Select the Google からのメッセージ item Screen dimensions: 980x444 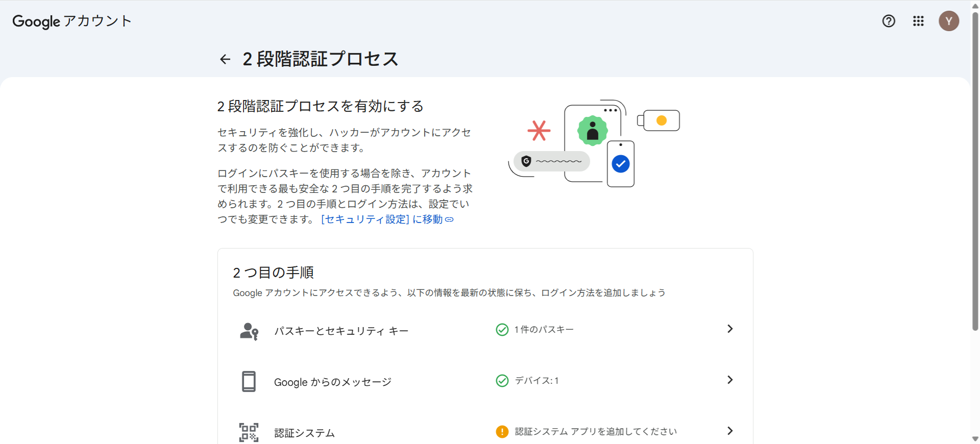coord(332,382)
